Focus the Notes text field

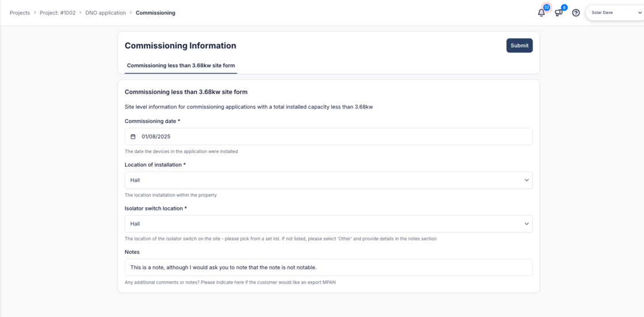(x=328, y=268)
